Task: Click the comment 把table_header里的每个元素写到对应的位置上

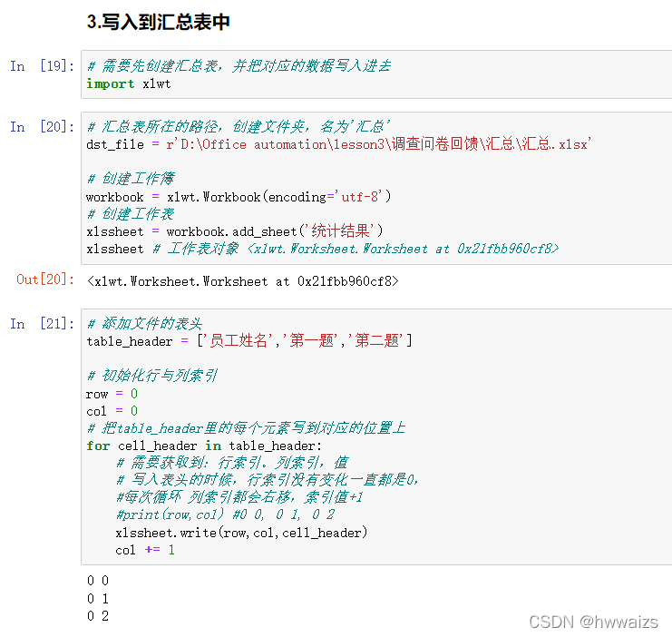Action: point(246,428)
